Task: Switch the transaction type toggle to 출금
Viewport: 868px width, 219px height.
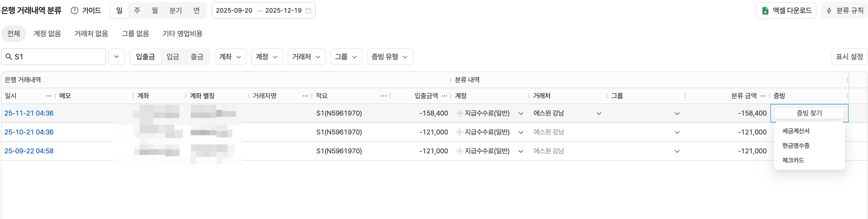Action: point(197,57)
